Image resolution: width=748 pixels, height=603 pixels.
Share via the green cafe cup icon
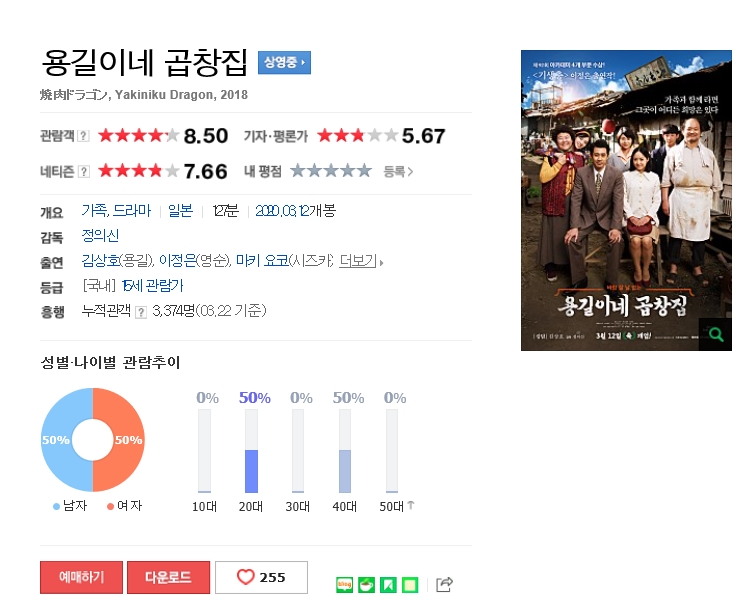[366, 584]
